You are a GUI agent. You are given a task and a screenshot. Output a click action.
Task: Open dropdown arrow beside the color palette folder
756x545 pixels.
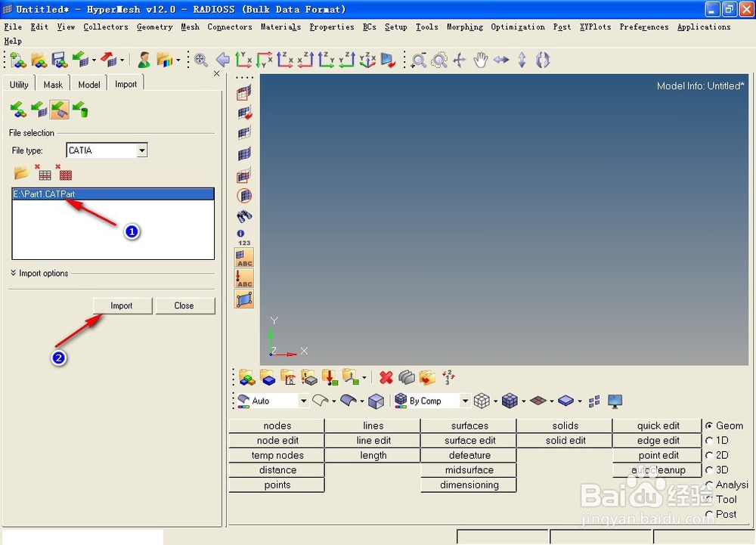[178, 60]
